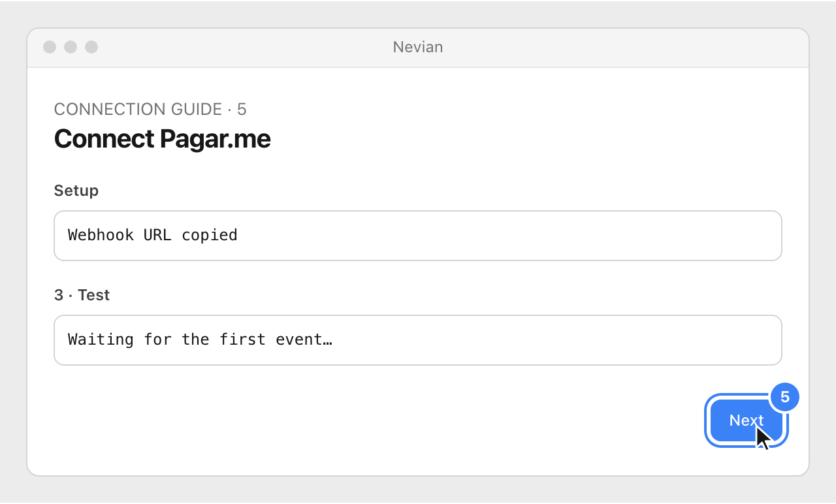
Task: Click the 'Setup' section label
Action: 76,191
